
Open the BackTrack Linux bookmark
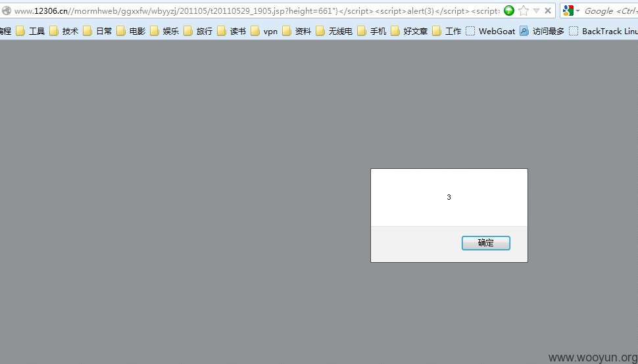click(603, 31)
